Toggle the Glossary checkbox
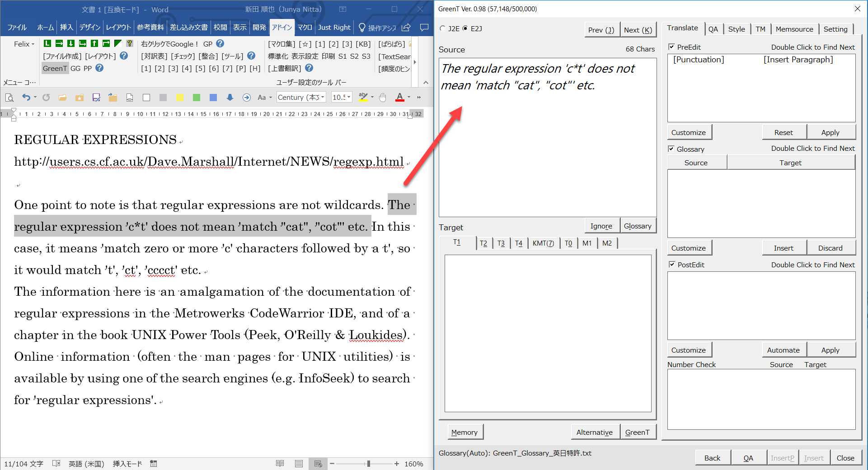 pyautogui.click(x=671, y=149)
